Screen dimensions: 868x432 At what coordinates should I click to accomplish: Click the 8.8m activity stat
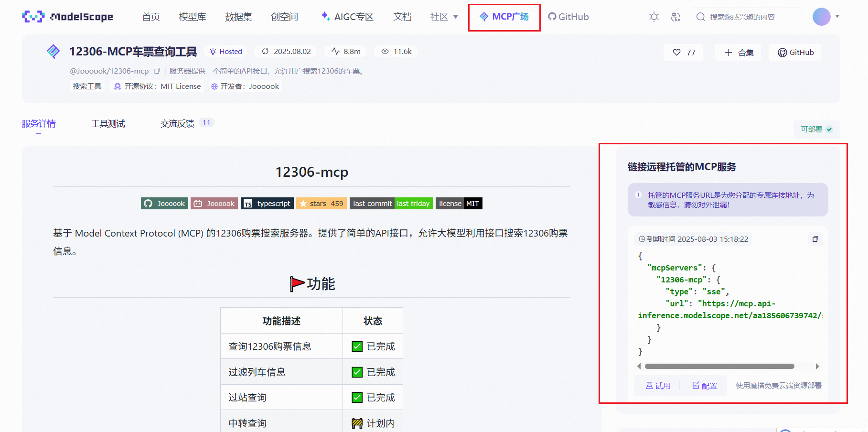pos(346,52)
